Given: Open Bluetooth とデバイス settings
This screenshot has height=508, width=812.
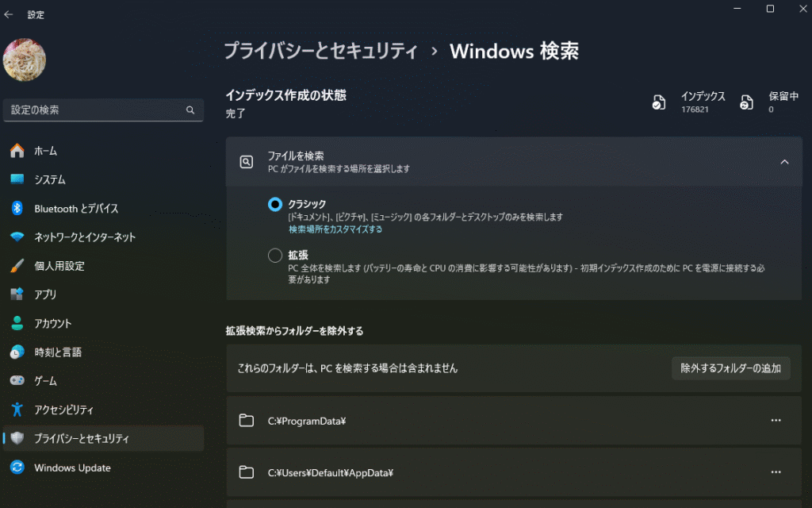Looking at the screenshot, I should point(103,209).
